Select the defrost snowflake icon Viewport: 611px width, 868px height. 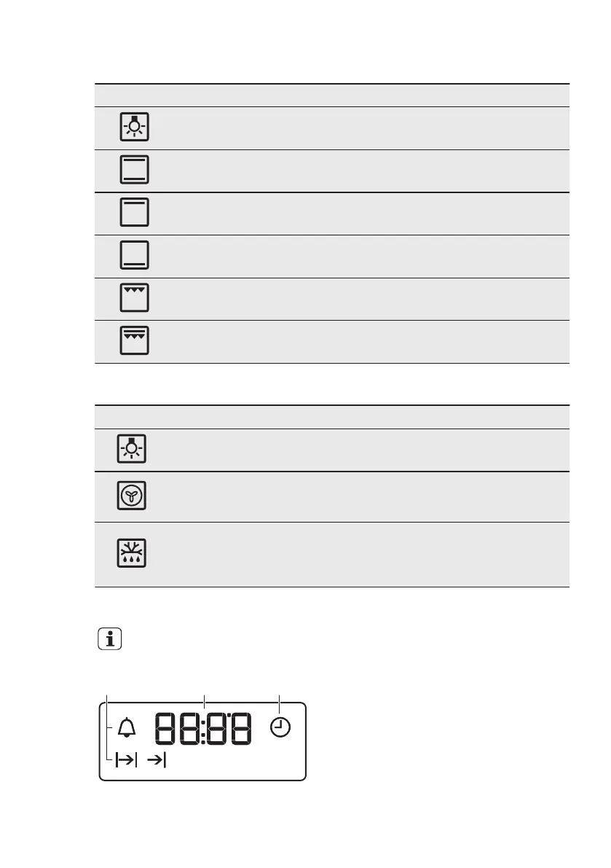(x=133, y=554)
